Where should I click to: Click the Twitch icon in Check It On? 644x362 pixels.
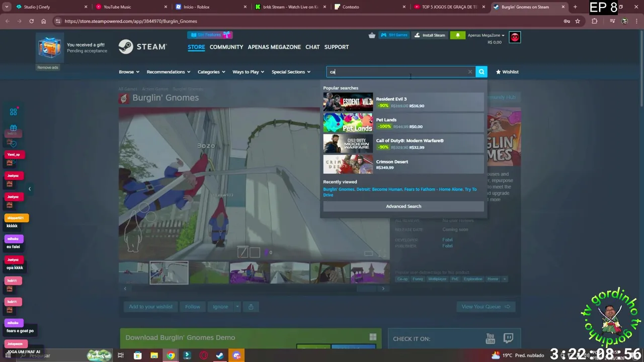pyautogui.click(x=508, y=338)
